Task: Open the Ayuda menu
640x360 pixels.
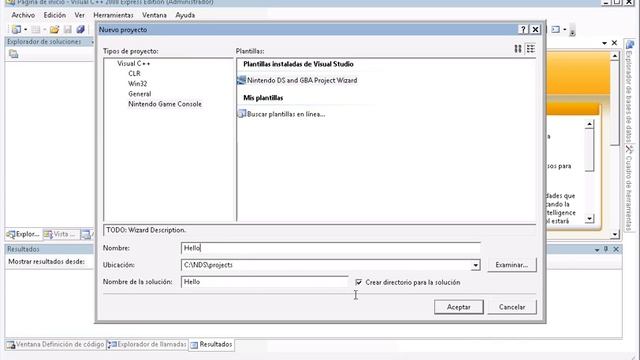Action: (185, 15)
